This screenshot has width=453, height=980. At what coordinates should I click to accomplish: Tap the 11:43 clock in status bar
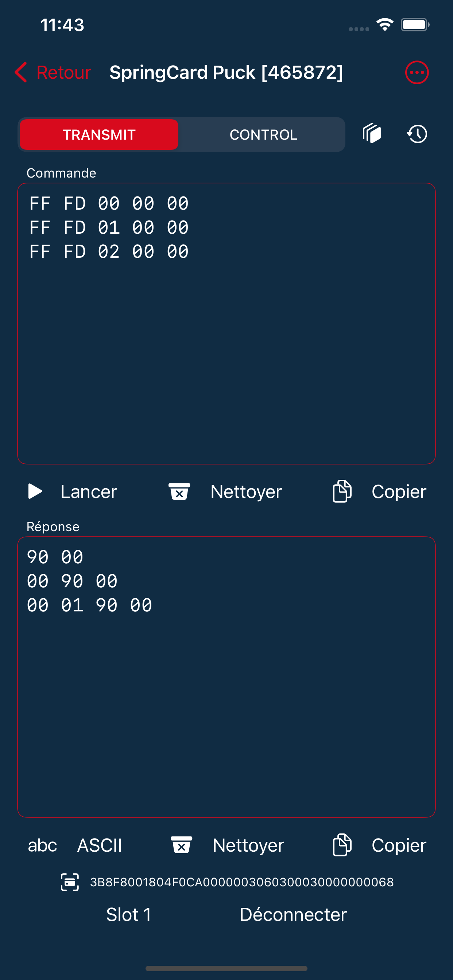[62, 25]
